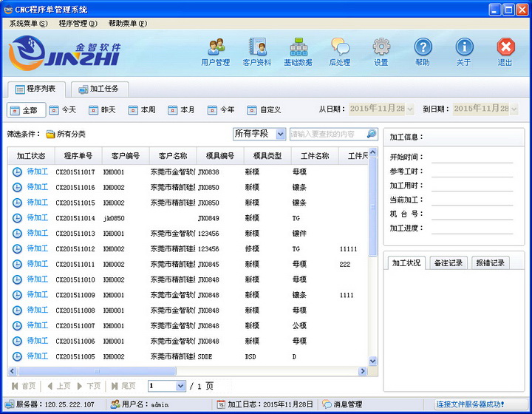The width and height of the screenshot is (532, 414).
Task: Select the 本周 this-week filter
Action: point(142,109)
